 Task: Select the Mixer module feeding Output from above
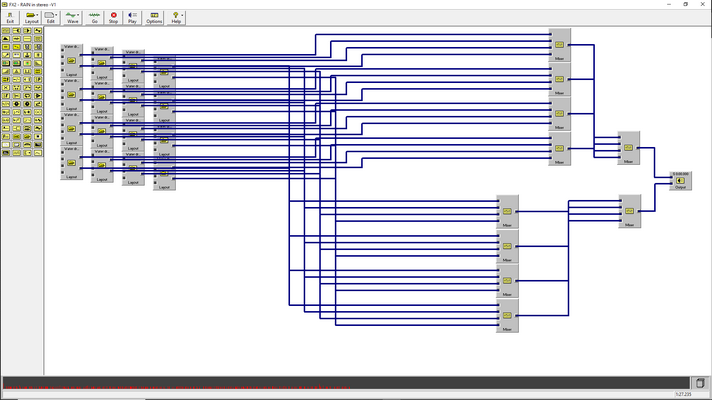point(628,148)
